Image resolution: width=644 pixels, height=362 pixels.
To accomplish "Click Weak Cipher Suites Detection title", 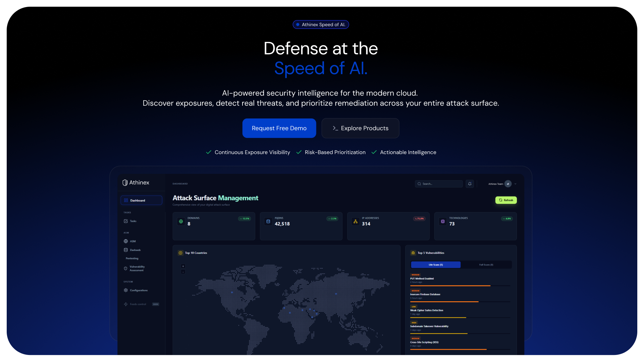I will click(426, 310).
